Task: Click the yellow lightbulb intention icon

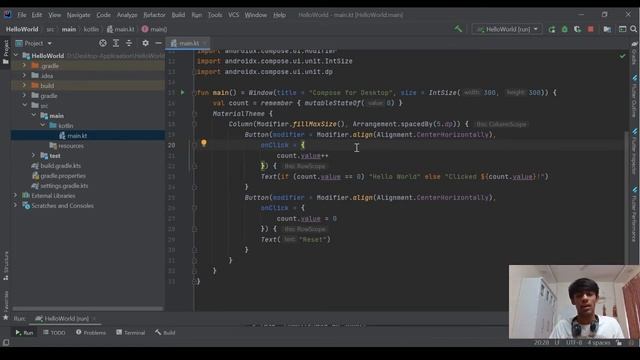Action: tap(204, 143)
